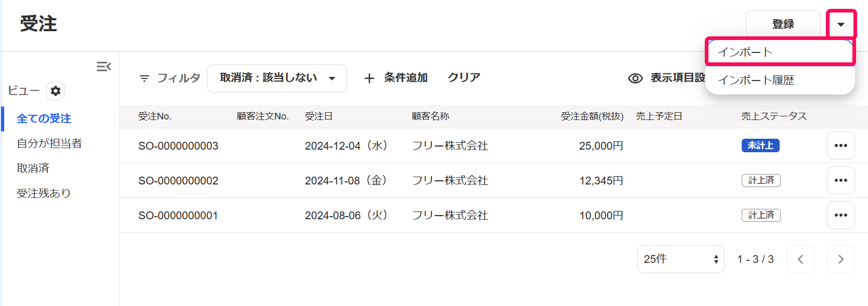Open the three-dot menu for SO-0000000002

point(840,180)
